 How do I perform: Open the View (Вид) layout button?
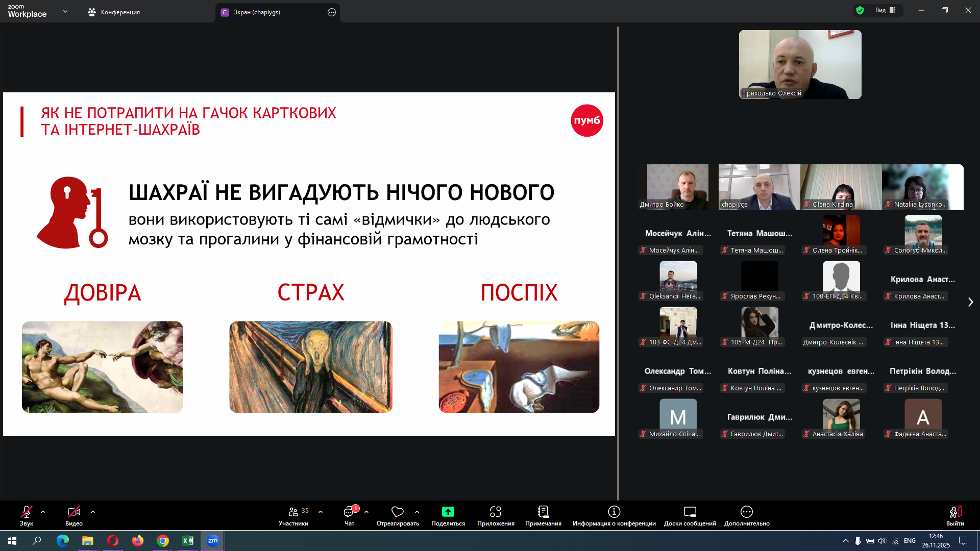coord(885,10)
